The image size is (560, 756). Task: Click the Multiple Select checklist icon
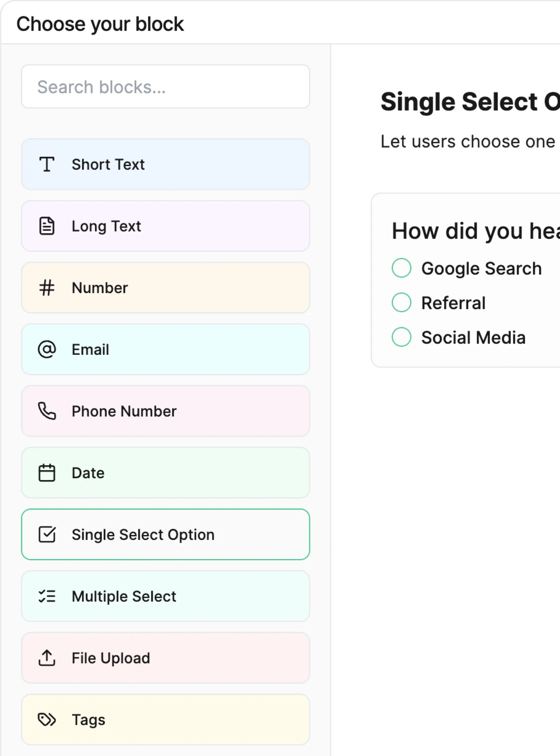[47, 596]
